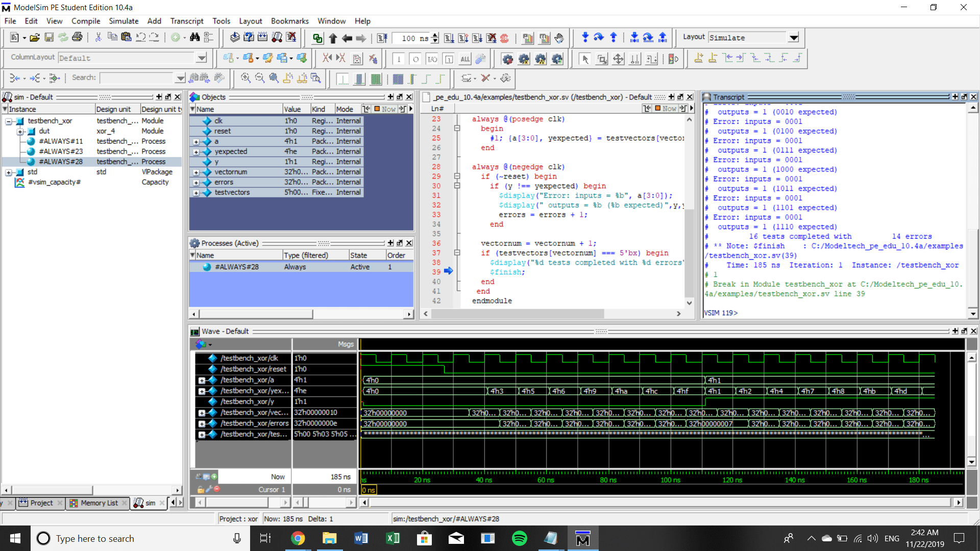Toggle the Input ports filter button
The height and width of the screenshot is (551, 980).
[399, 59]
